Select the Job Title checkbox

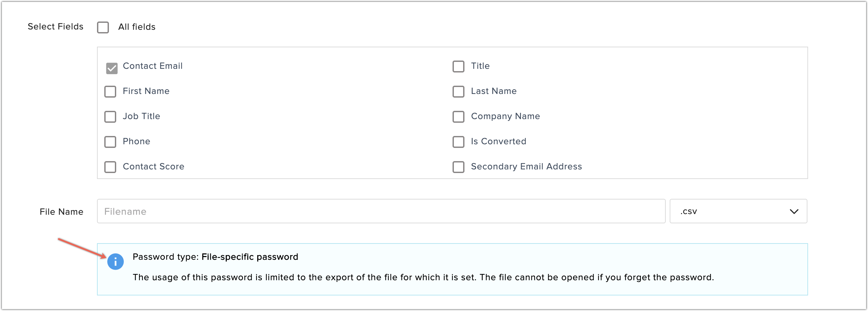[x=110, y=117]
